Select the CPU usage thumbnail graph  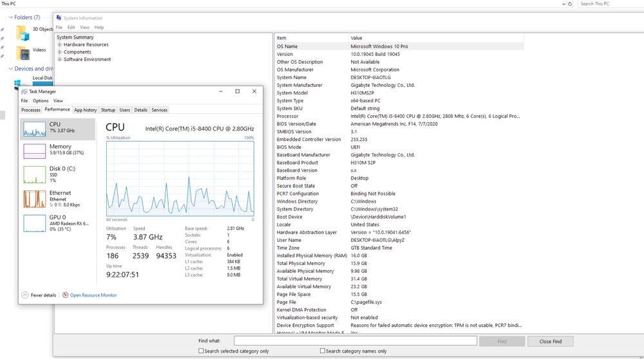(35, 129)
